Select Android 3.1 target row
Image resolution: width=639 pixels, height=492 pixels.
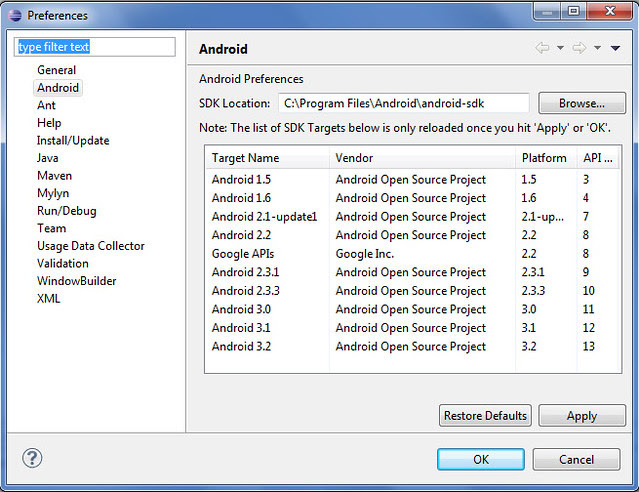pyautogui.click(x=413, y=328)
